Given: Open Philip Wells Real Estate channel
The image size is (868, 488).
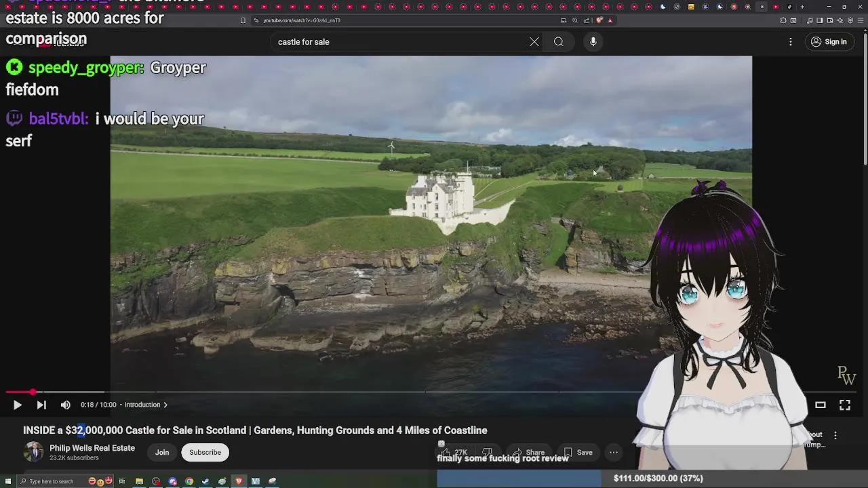Looking at the screenshot, I should pos(92,448).
